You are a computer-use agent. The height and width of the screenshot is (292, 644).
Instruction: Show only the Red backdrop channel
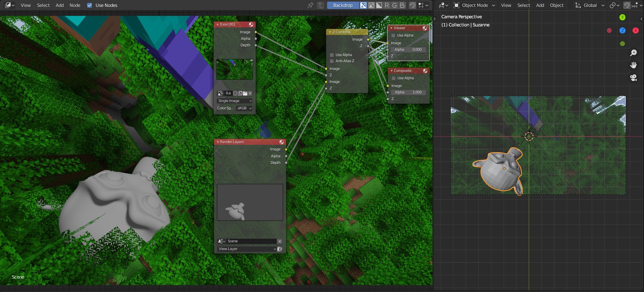pyautogui.click(x=387, y=5)
